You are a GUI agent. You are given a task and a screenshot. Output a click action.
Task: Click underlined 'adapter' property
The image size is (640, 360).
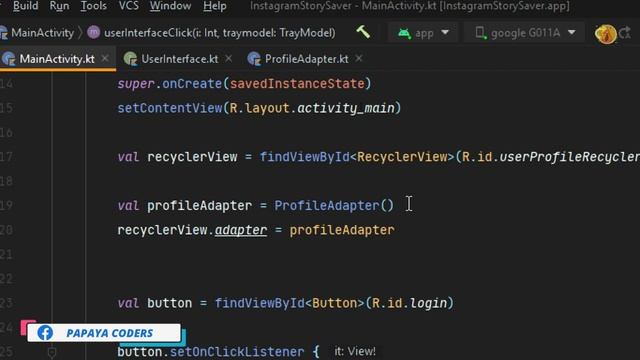[241, 230]
